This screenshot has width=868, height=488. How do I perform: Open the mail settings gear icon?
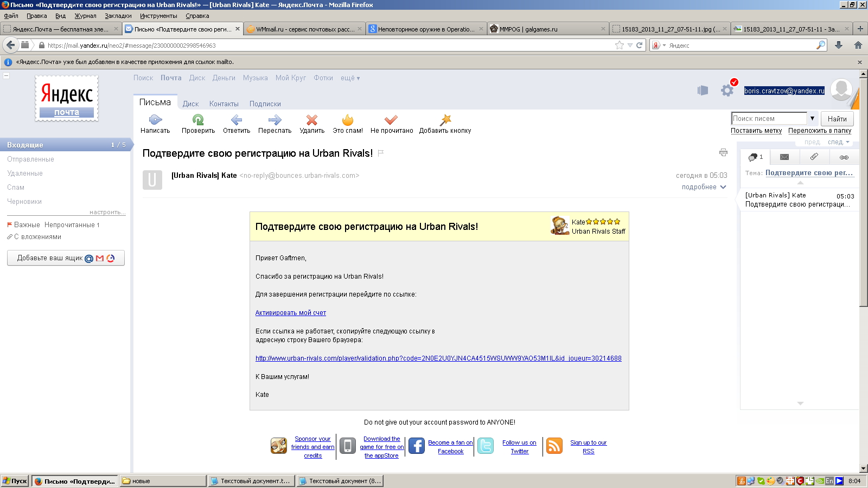727,90
